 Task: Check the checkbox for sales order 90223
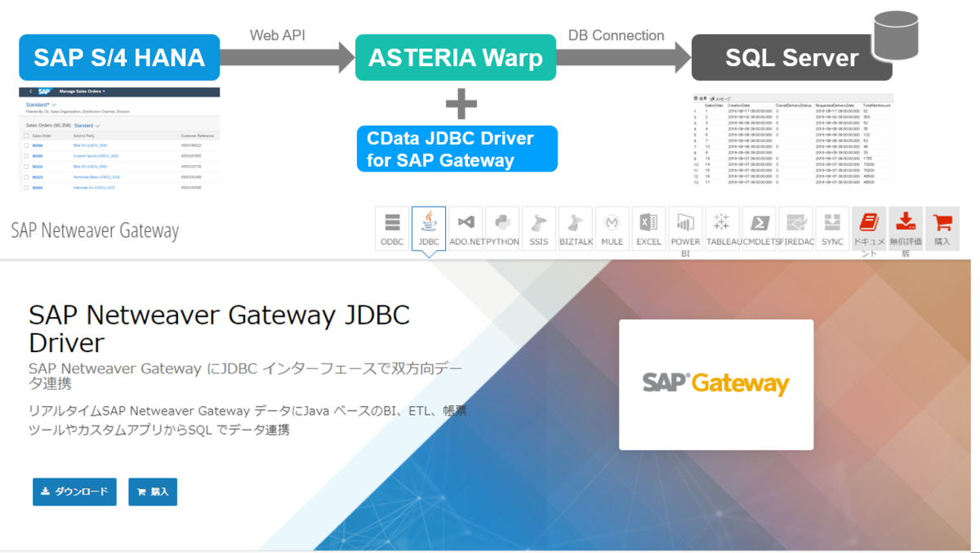click(26, 177)
